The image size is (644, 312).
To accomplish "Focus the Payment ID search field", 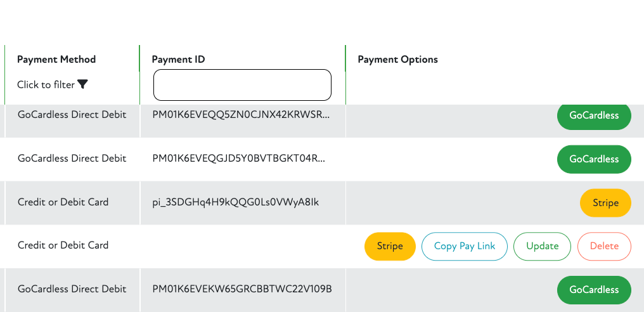I will click(242, 85).
